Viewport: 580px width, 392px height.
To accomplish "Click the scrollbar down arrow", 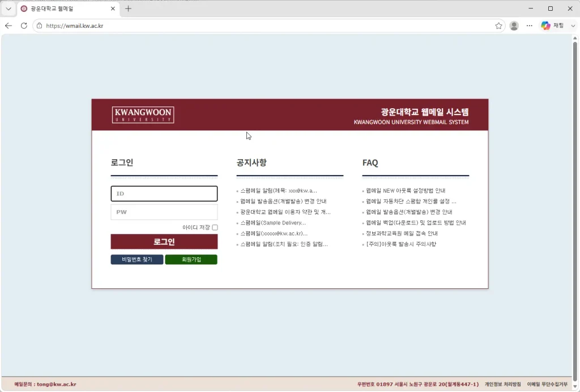I will tap(575, 386).
